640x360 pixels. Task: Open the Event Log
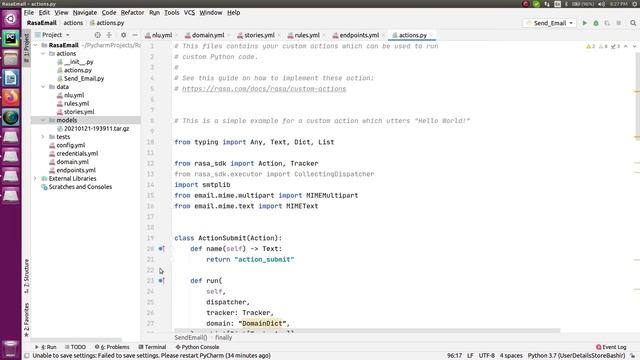tap(611, 347)
